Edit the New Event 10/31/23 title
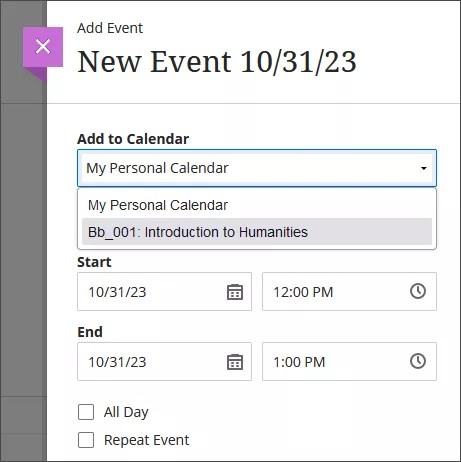461x462 pixels. [x=217, y=62]
